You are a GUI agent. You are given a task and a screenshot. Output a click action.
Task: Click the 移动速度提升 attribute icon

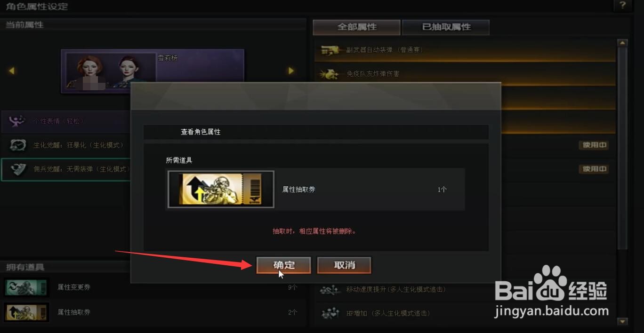tap(330, 290)
